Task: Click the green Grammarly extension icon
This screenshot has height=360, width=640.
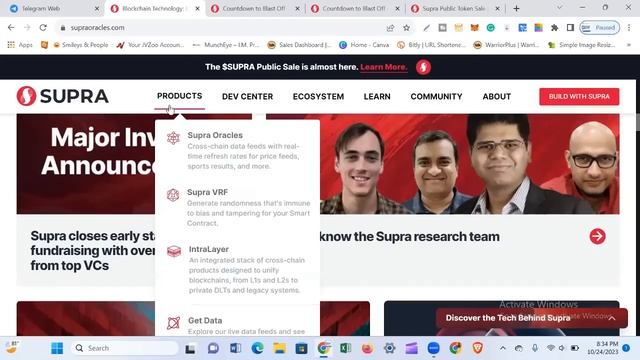Action: click(x=491, y=28)
